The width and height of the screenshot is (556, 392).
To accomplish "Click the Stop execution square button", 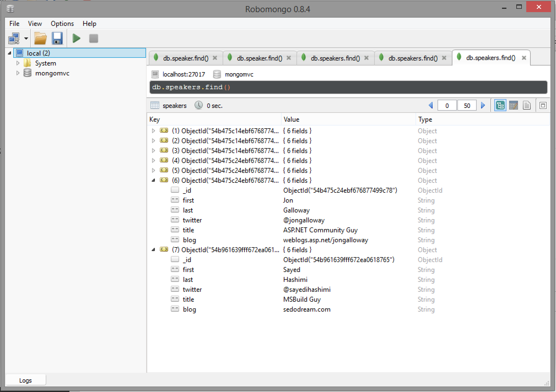I will (94, 38).
